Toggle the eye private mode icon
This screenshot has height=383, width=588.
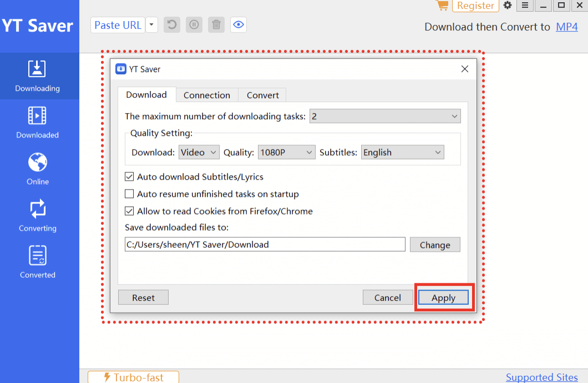239,25
